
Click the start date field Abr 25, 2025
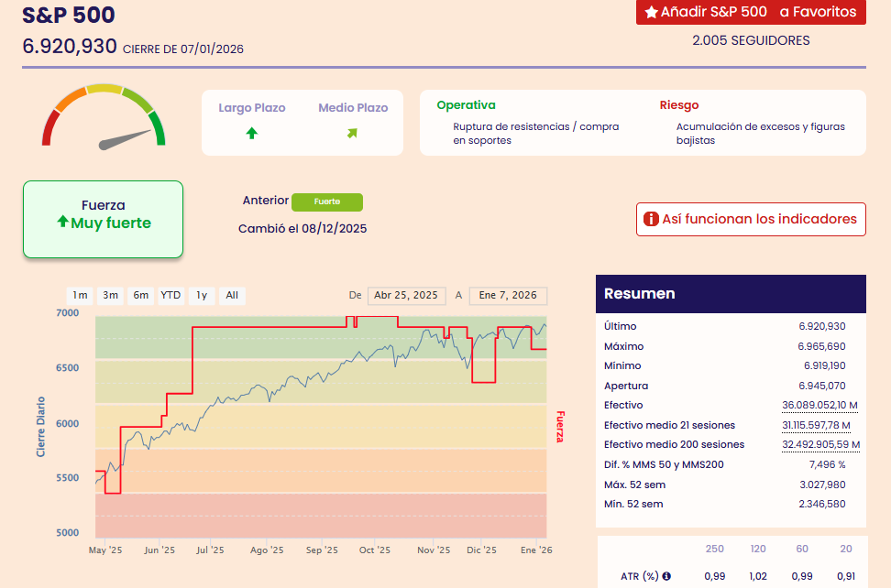pyautogui.click(x=406, y=296)
